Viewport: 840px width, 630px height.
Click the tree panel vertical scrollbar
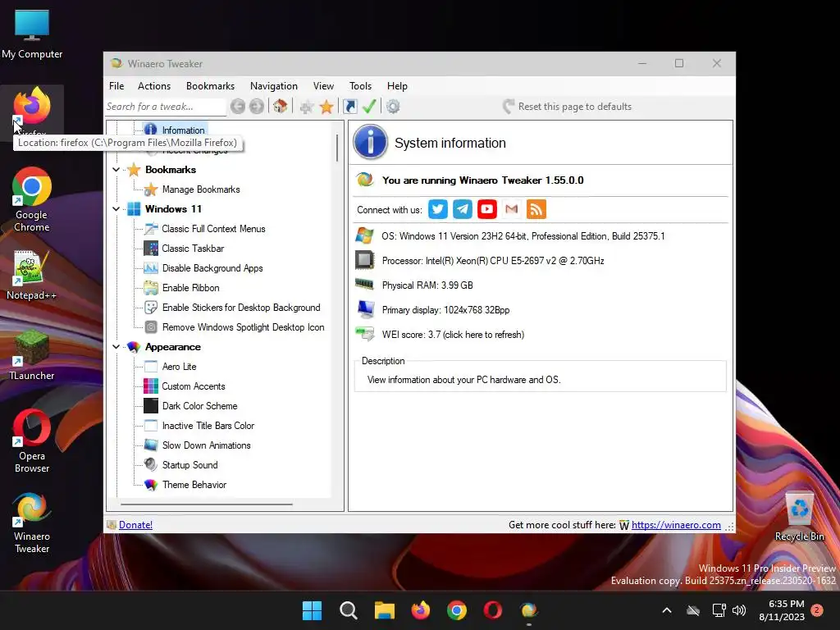click(x=337, y=148)
